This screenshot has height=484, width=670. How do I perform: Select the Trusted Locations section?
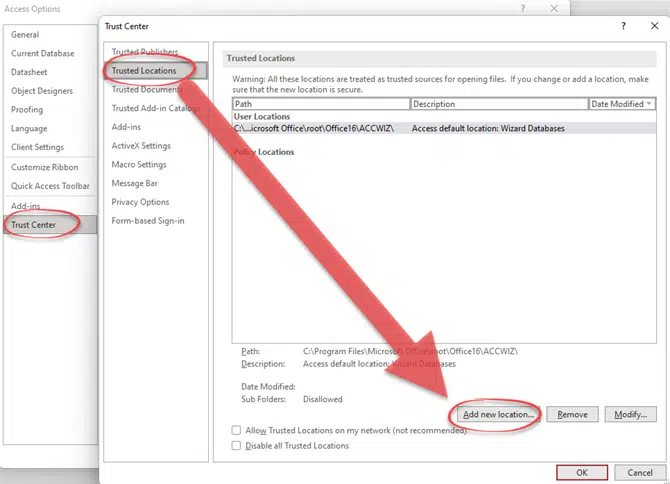[x=156, y=70]
